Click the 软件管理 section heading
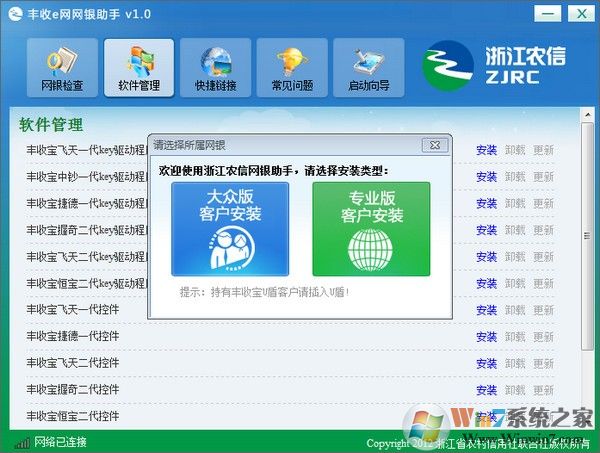 (x=51, y=125)
